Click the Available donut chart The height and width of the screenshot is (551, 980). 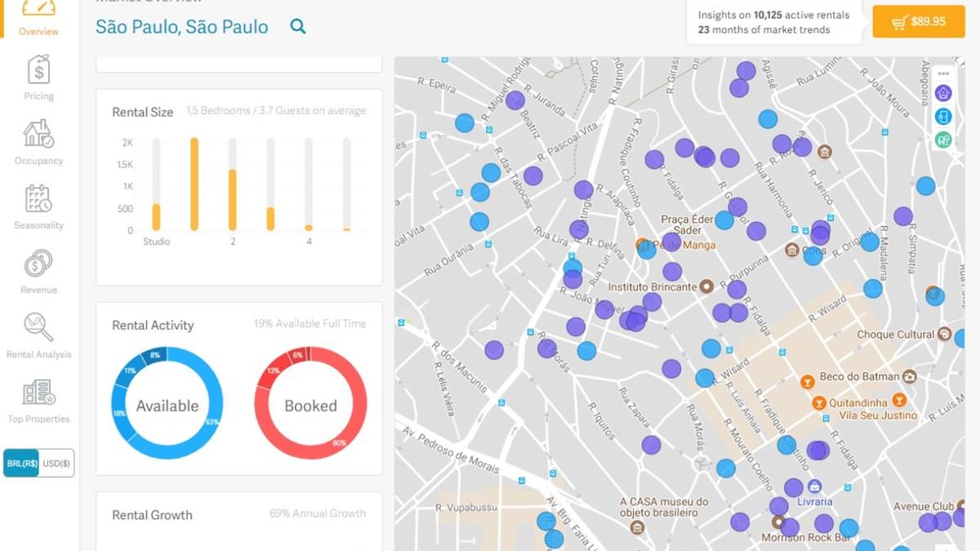(167, 403)
